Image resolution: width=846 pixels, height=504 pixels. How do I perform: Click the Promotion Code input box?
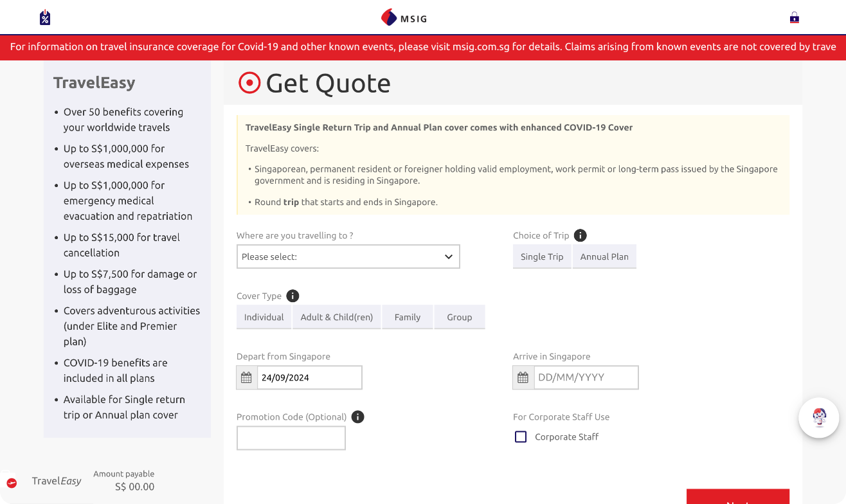point(291,438)
